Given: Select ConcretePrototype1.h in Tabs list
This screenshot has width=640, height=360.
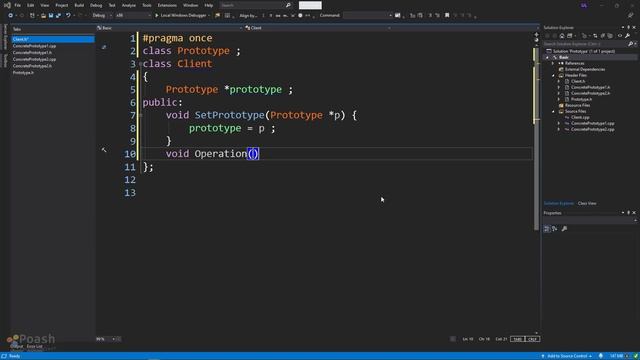Looking at the screenshot, I should tap(32, 53).
